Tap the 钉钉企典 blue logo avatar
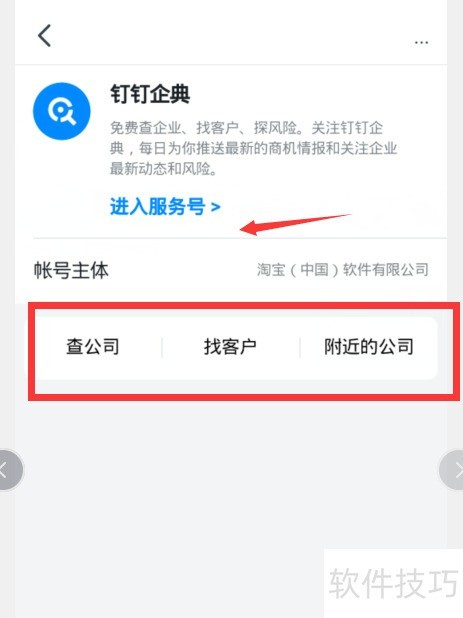This screenshot has height=618, width=463. click(x=61, y=111)
